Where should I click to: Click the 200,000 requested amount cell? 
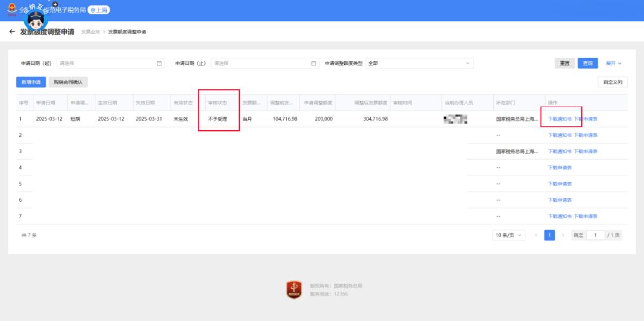(324, 119)
